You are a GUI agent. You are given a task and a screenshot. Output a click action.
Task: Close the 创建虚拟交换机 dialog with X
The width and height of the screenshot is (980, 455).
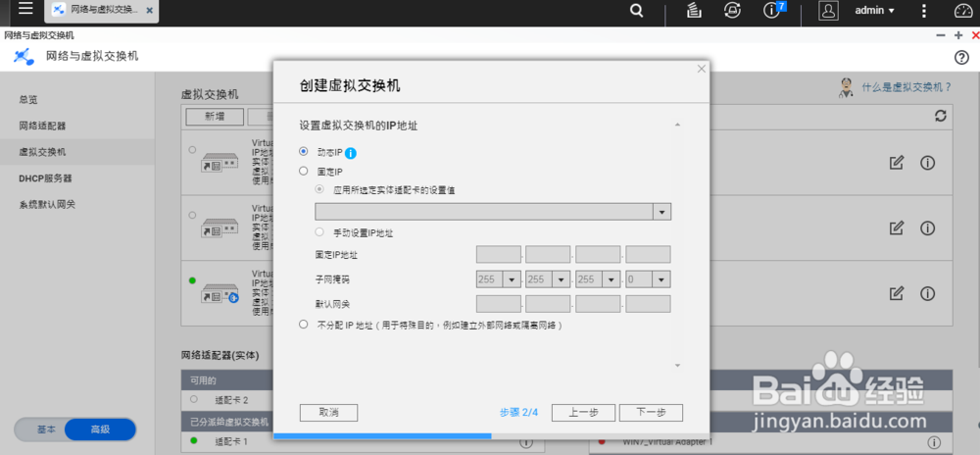[702, 69]
